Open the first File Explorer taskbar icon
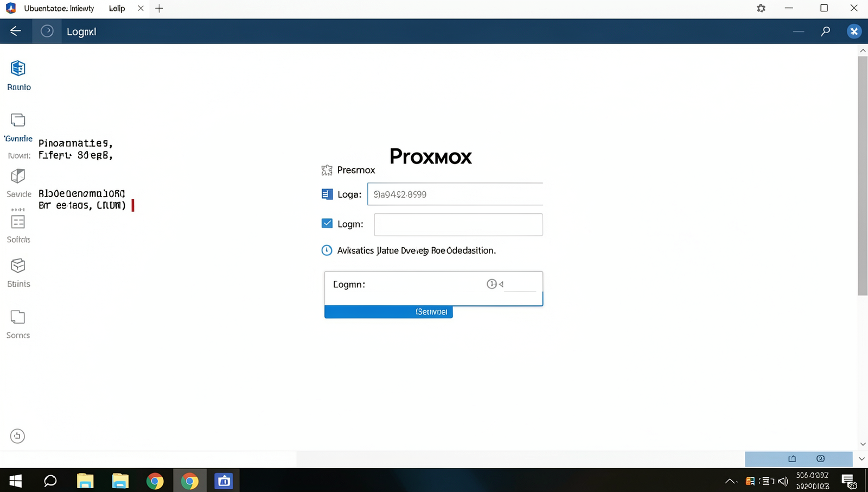 pos(85,481)
